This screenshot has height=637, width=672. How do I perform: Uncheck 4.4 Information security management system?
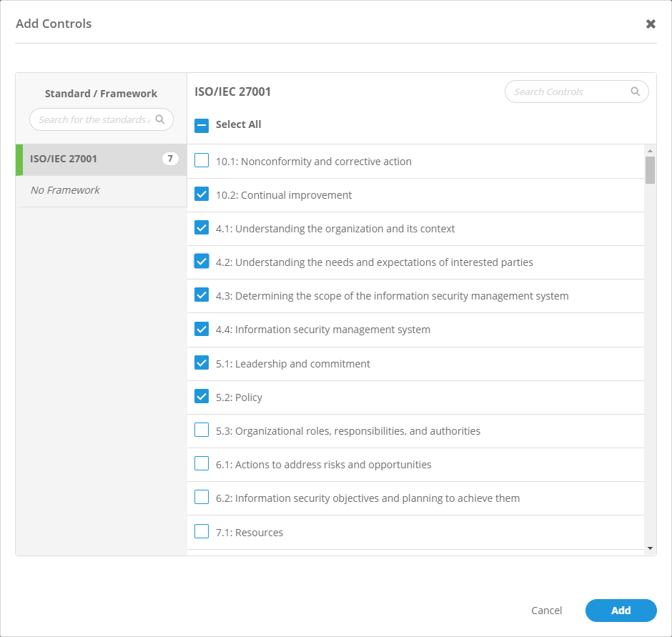point(202,329)
